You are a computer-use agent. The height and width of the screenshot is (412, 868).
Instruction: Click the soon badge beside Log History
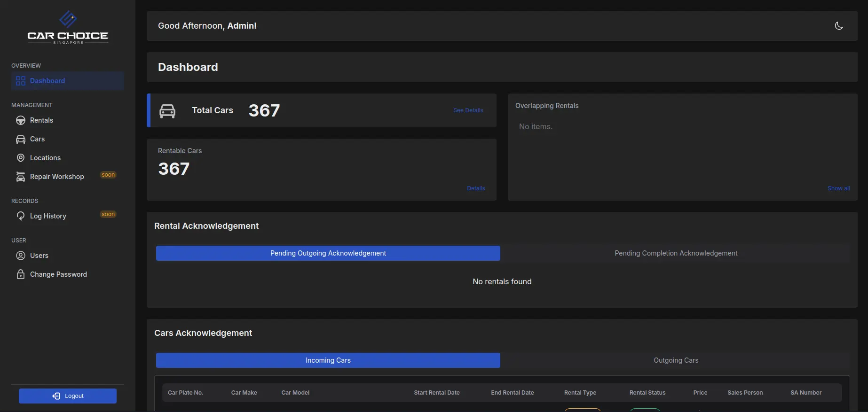tap(108, 214)
